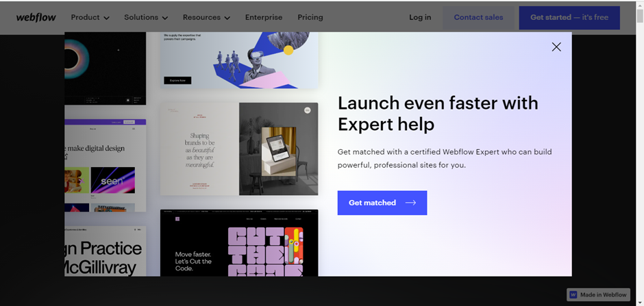The width and height of the screenshot is (644, 306).
Task: Click the Made in Webflow badge
Action: pos(598,294)
